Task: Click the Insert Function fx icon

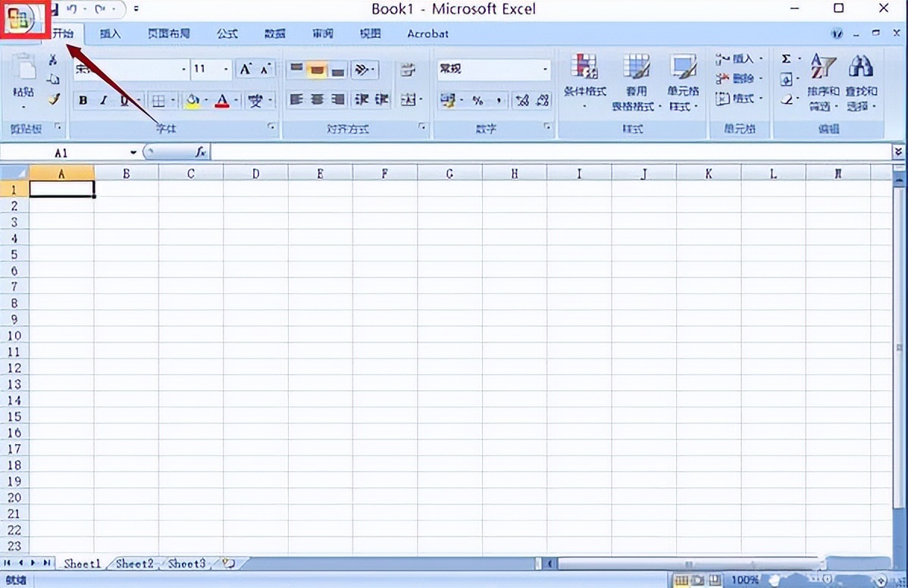Action: [x=200, y=152]
